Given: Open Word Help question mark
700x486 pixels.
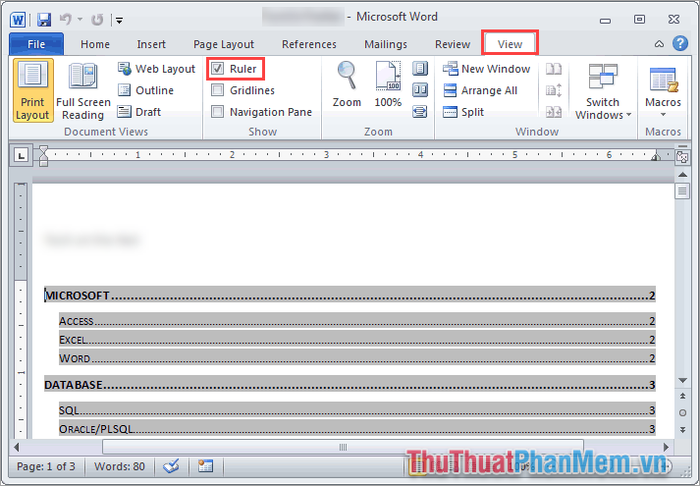Looking at the screenshot, I should point(680,43).
